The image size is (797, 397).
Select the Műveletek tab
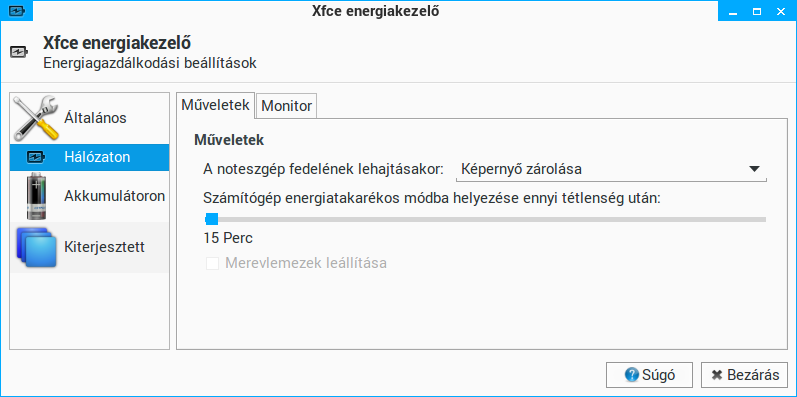216,105
